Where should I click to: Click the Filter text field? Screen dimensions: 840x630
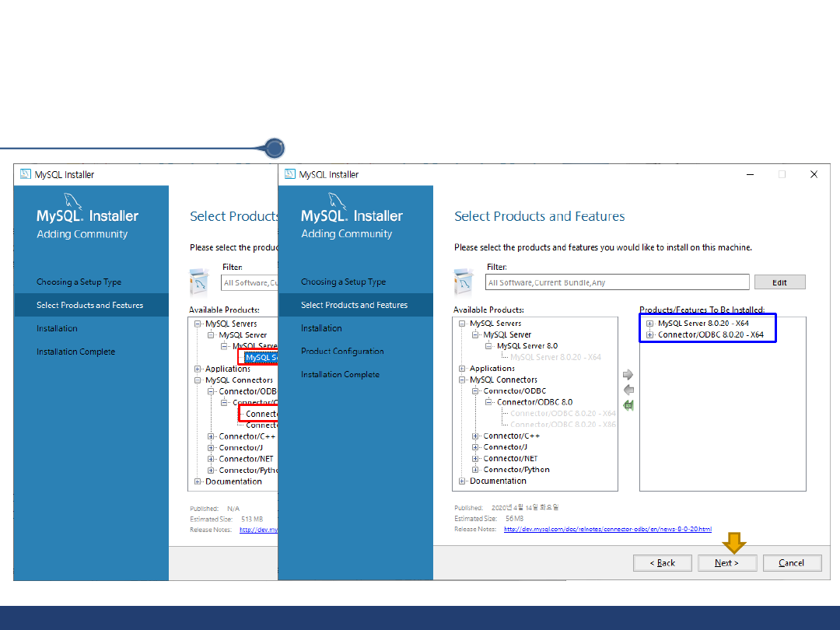[x=617, y=282]
